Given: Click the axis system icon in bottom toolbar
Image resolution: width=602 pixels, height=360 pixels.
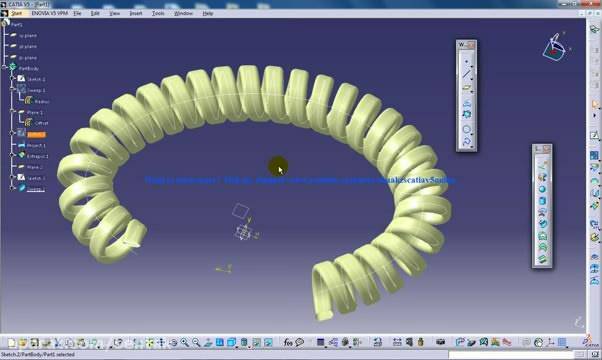Looking at the screenshot, I should click(x=550, y=342).
